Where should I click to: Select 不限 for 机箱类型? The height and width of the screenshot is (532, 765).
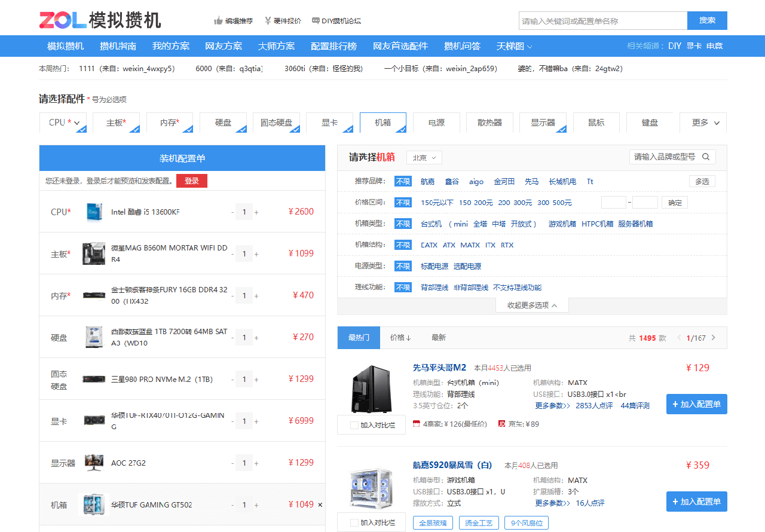tap(403, 224)
